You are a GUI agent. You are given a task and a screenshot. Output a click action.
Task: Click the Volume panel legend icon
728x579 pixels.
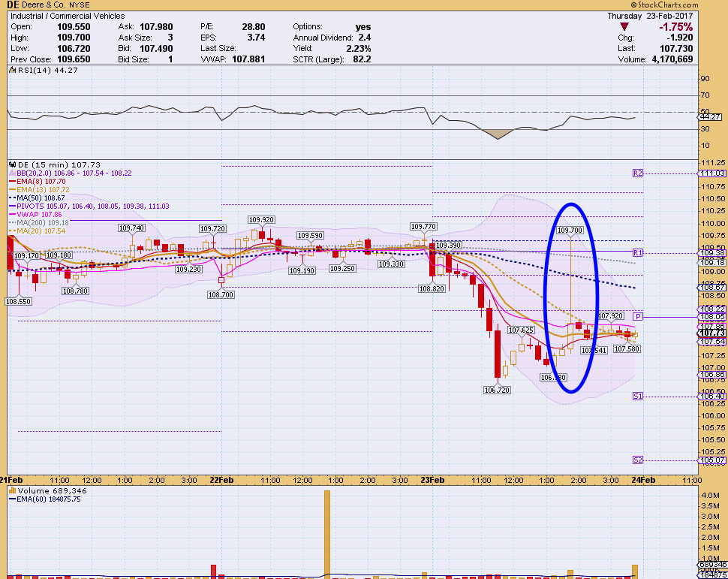[11, 490]
